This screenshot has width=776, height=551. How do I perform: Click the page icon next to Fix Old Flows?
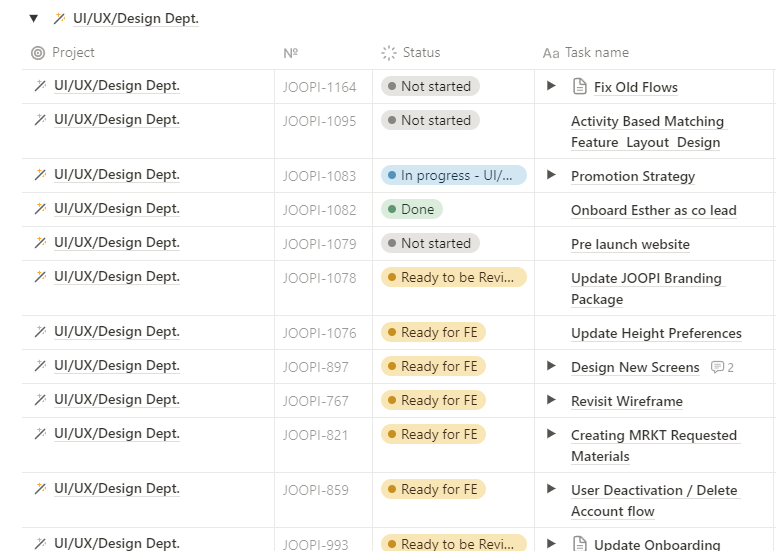coord(580,86)
